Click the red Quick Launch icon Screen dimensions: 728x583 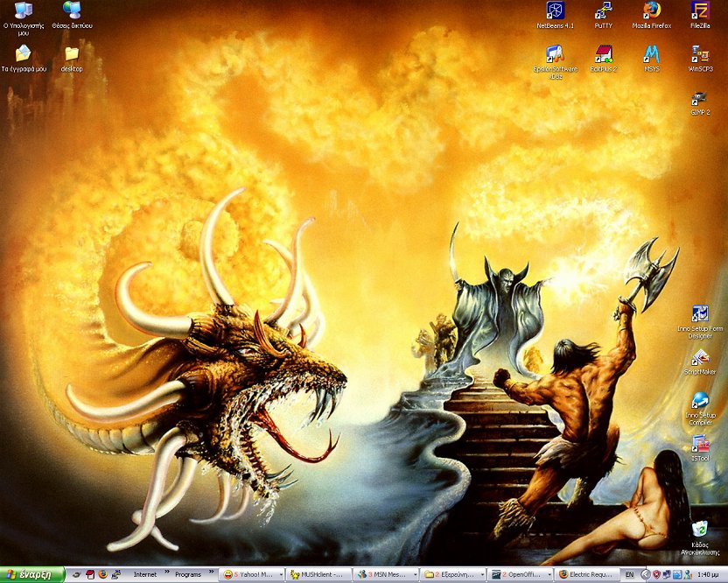point(90,574)
